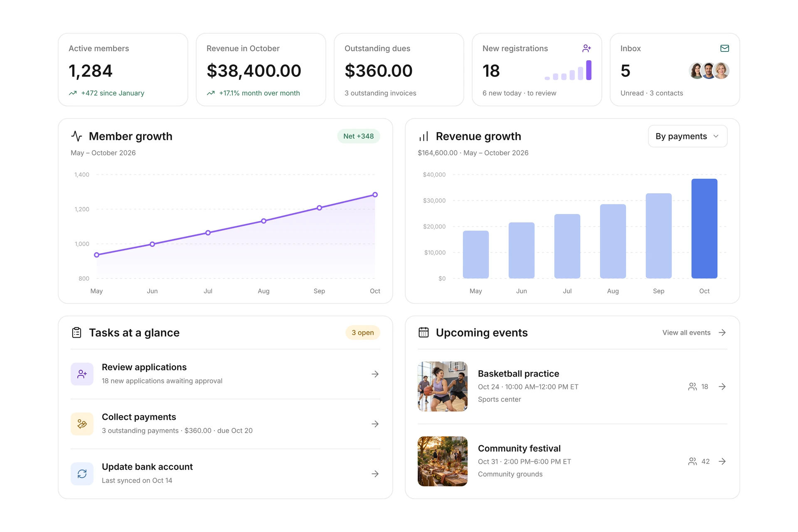Click the yellow Collect payments hand-coins icon

tap(82, 424)
